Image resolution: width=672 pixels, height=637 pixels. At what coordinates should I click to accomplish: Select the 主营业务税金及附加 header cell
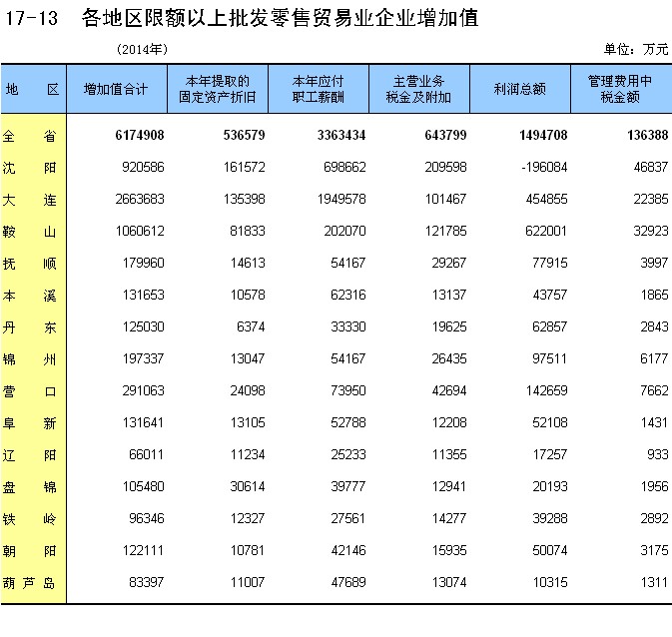pos(418,89)
